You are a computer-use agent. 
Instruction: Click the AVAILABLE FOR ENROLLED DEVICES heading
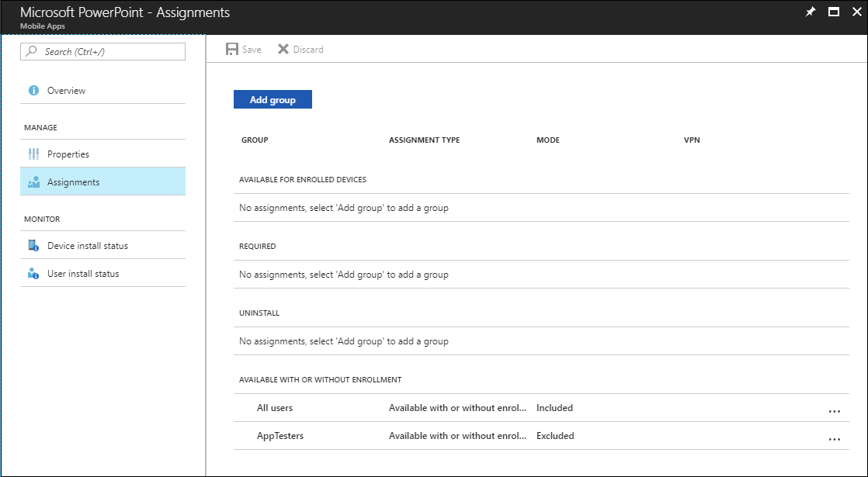303,180
